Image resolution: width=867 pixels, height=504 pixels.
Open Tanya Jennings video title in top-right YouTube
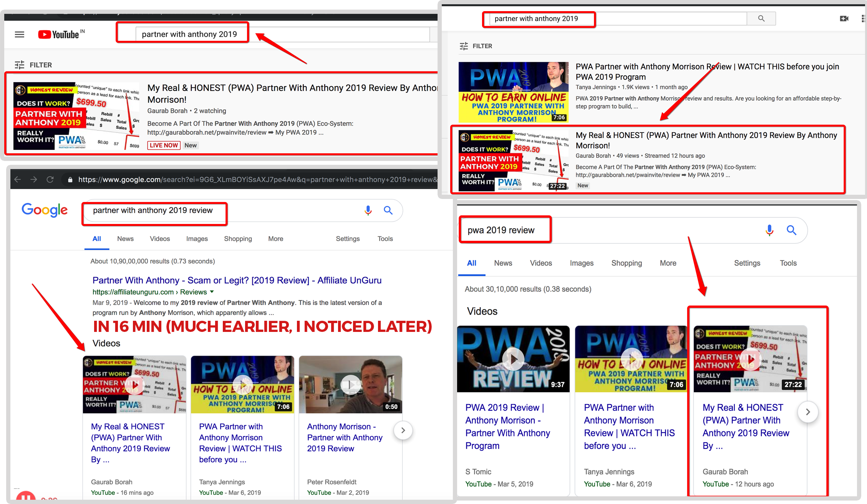pyautogui.click(x=707, y=71)
